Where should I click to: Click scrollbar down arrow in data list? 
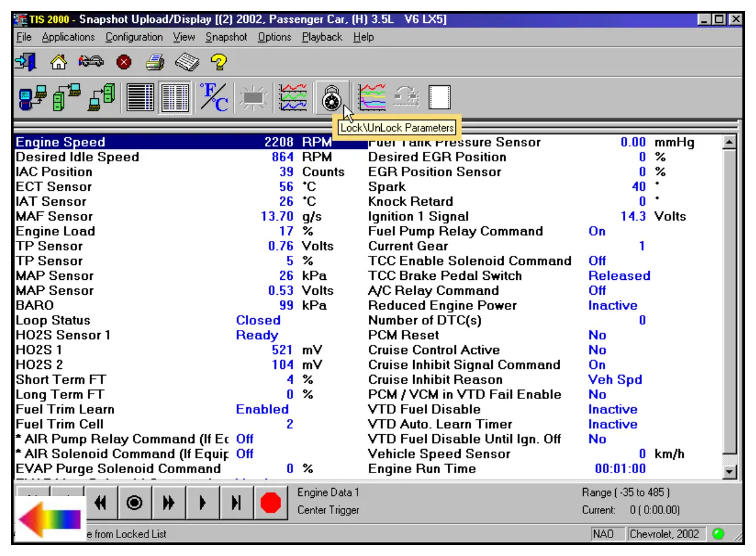[x=729, y=472]
